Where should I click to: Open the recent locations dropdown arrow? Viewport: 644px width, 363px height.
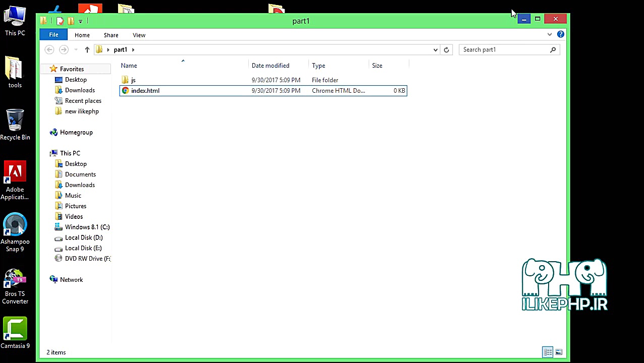[76, 49]
